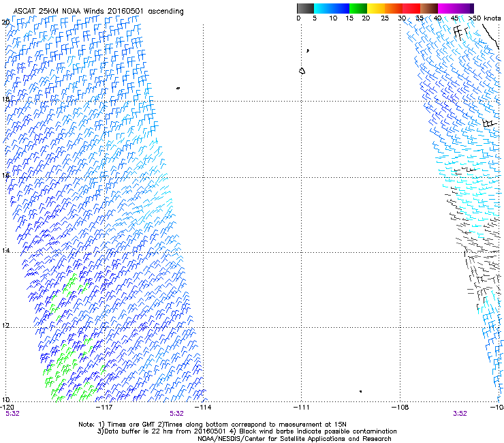Click the 'NOAA/NESDIS/Center for Satellite Applications and Research' credit
The image size is (504, 443).
294,438
